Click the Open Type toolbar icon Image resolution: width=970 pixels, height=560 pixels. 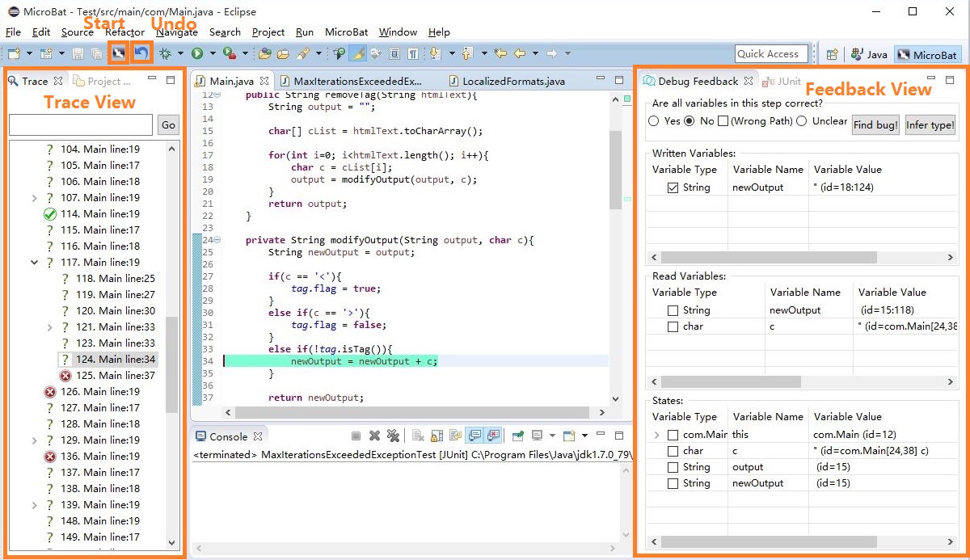point(264,53)
